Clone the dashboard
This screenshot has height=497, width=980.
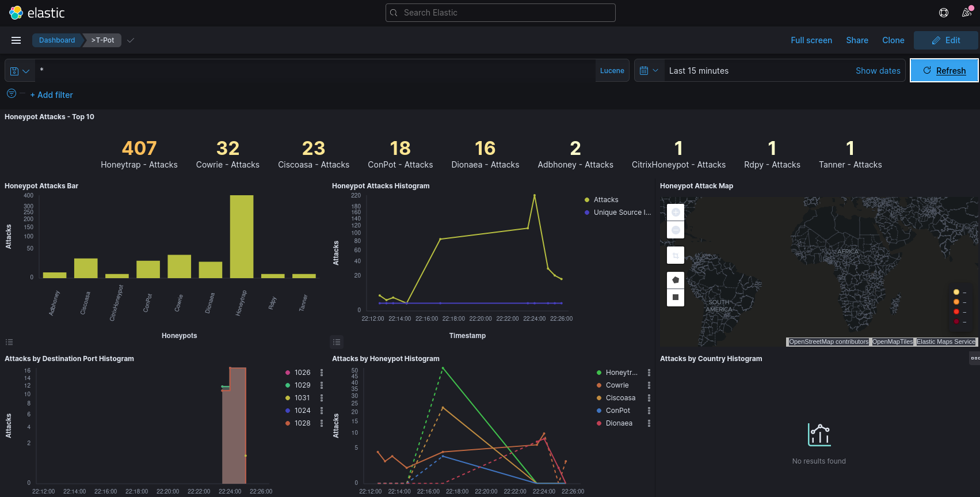893,40
